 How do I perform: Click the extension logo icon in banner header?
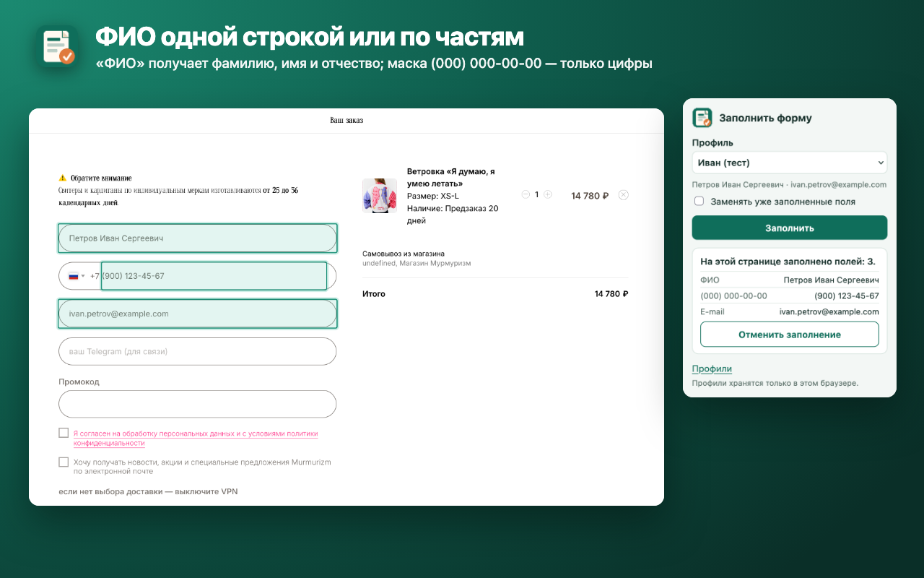(x=57, y=48)
